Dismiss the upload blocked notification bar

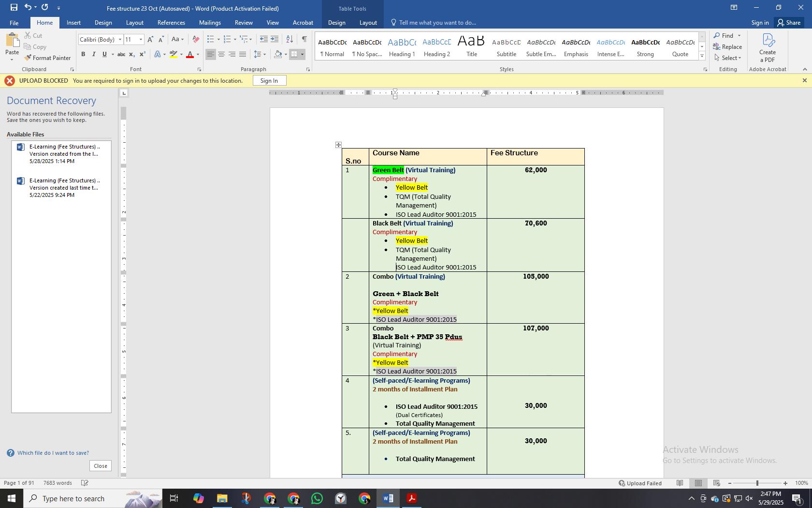[805, 81]
